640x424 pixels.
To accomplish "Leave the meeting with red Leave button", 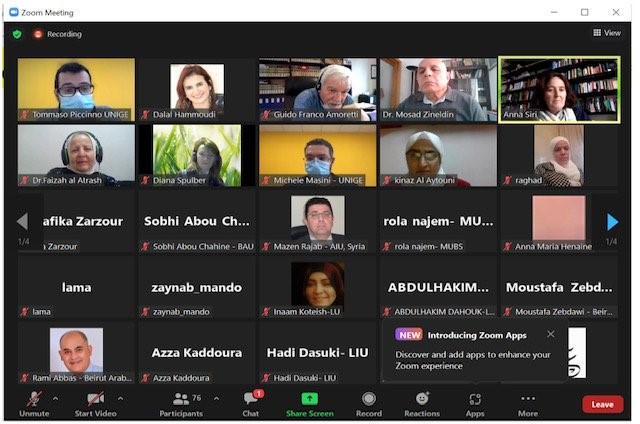I will [x=602, y=404].
